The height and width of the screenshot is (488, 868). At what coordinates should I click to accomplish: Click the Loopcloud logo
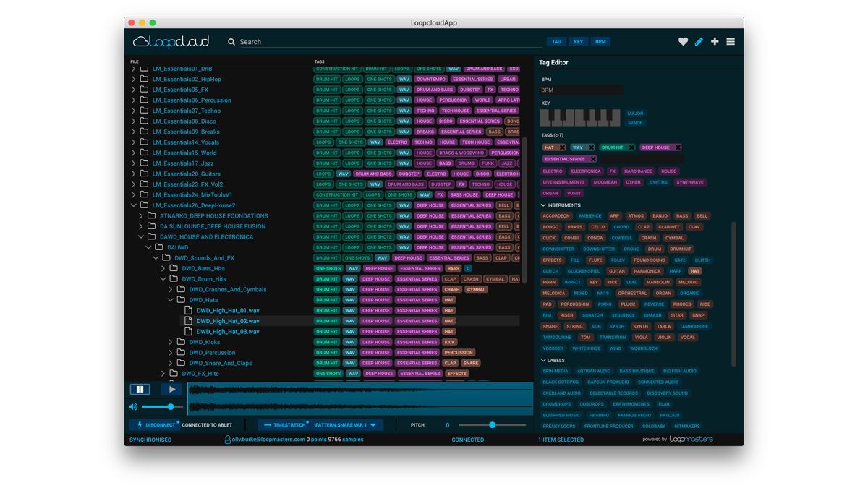(171, 42)
